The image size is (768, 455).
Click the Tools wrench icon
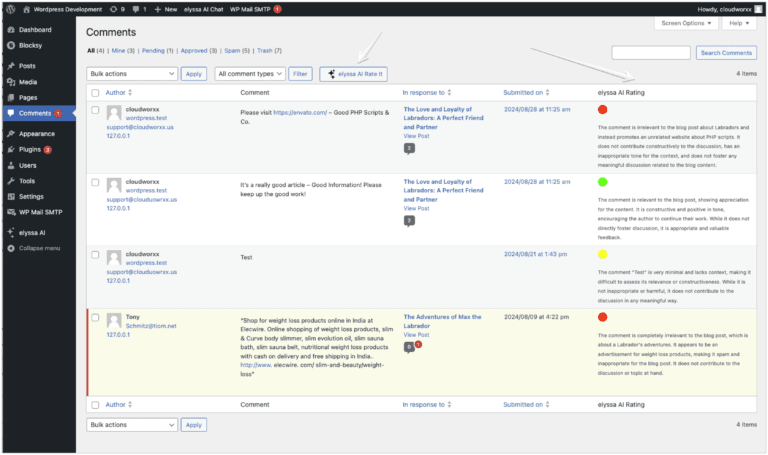click(x=11, y=181)
